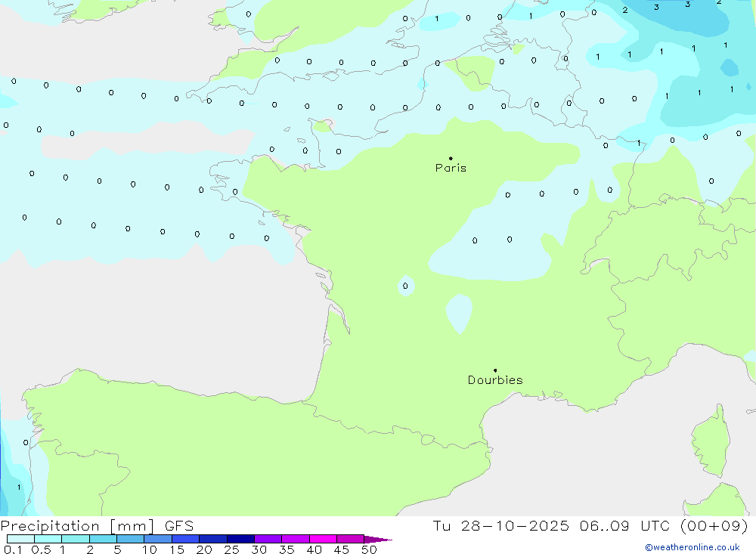The height and width of the screenshot is (554, 756).
Task: Click the legend scale label '35'
Action: point(287,549)
